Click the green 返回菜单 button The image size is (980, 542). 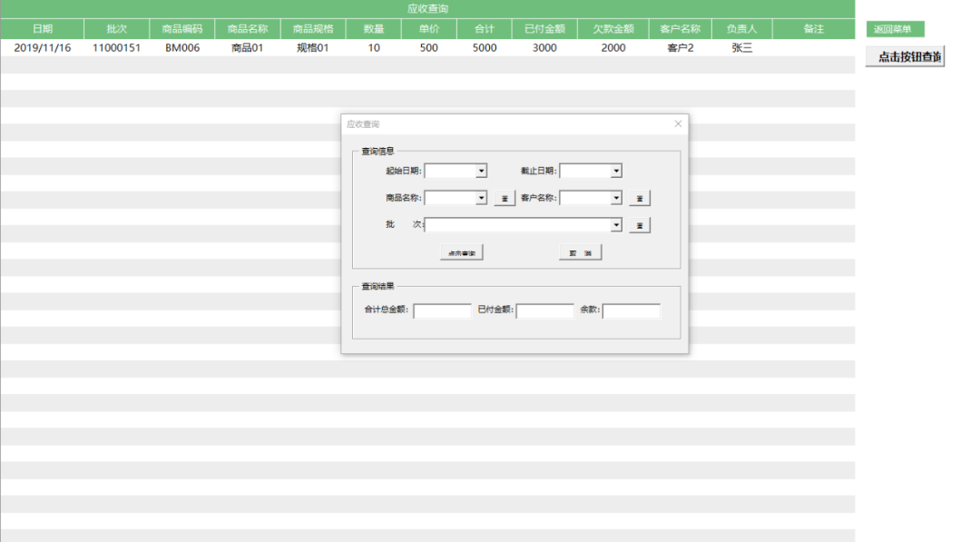[894, 29]
